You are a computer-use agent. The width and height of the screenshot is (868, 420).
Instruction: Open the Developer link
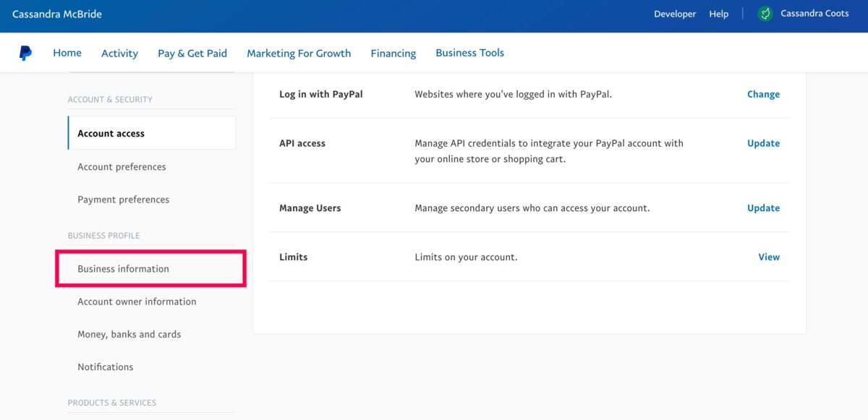tap(675, 14)
